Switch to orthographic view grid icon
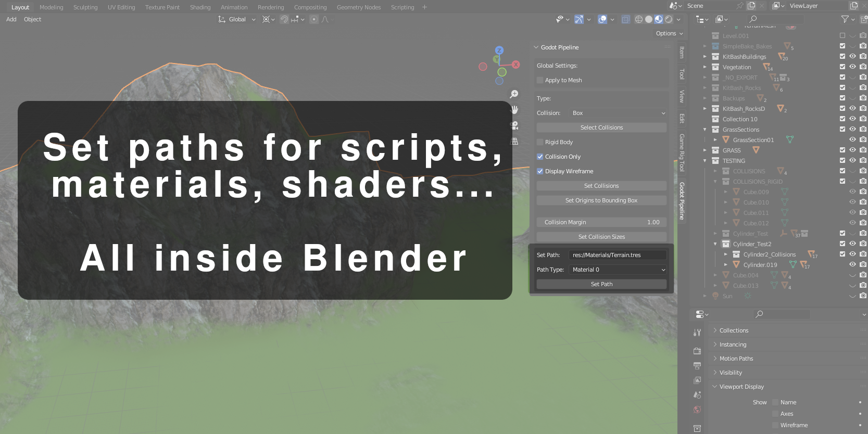Image resolution: width=868 pixels, height=434 pixels. click(x=514, y=141)
